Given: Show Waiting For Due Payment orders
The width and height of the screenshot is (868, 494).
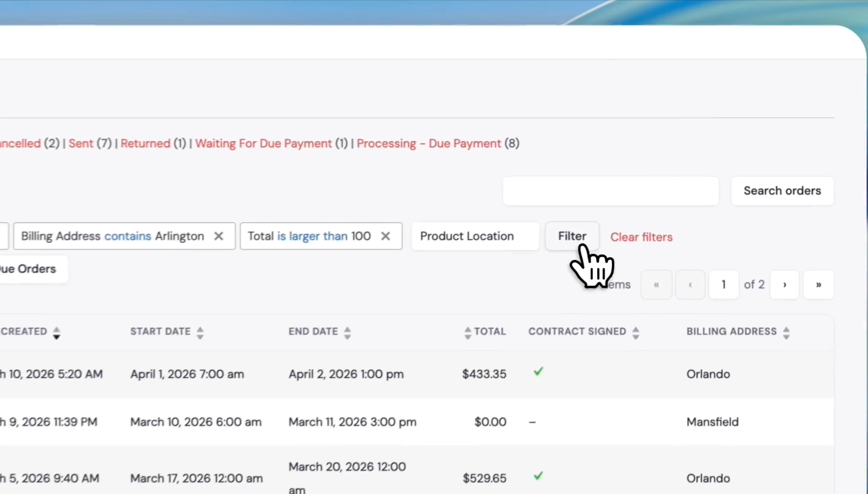Looking at the screenshot, I should [263, 144].
